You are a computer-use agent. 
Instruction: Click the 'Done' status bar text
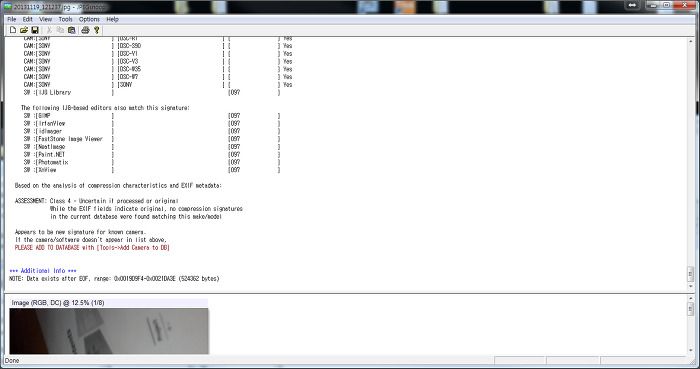click(x=12, y=361)
